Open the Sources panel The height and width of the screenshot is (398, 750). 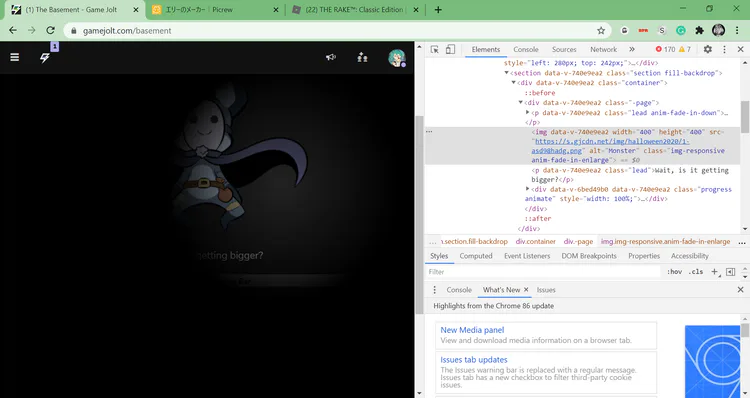point(564,49)
